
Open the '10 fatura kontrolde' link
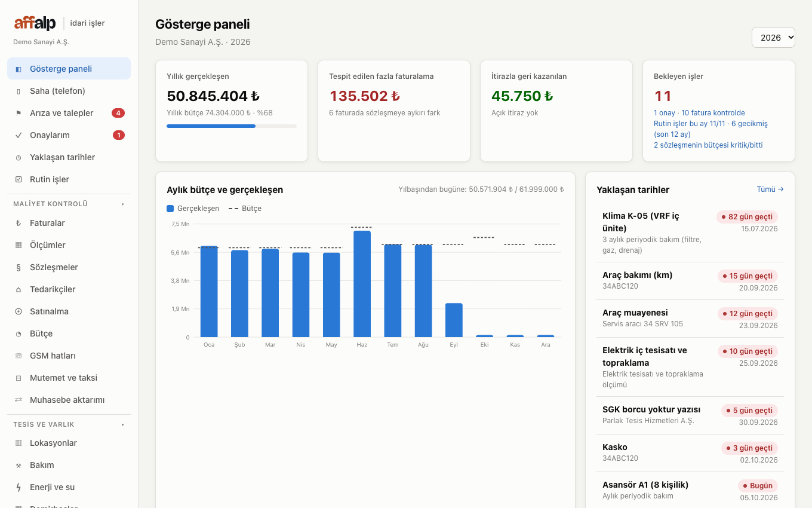click(x=713, y=113)
